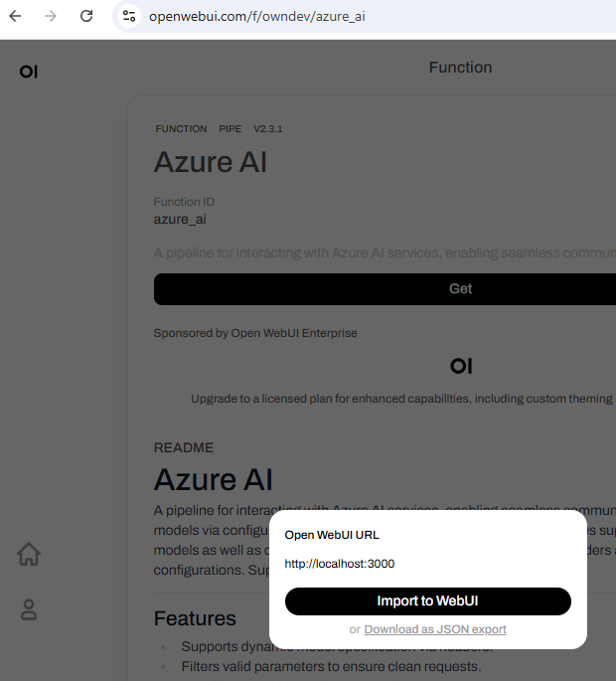Click the azure_ai Function ID value
Viewport: 616px width, 681px height.
click(180, 219)
